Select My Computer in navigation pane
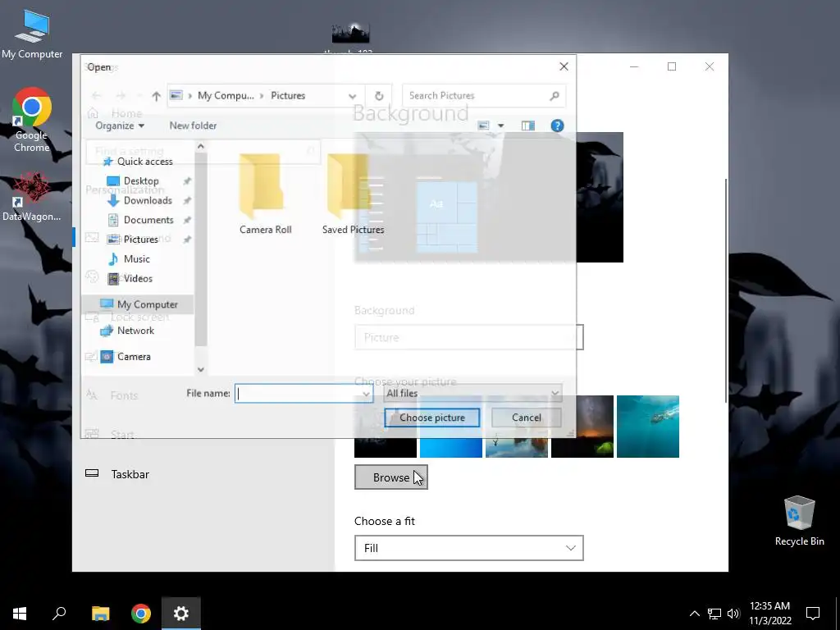The image size is (840, 630). click(x=138, y=304)
